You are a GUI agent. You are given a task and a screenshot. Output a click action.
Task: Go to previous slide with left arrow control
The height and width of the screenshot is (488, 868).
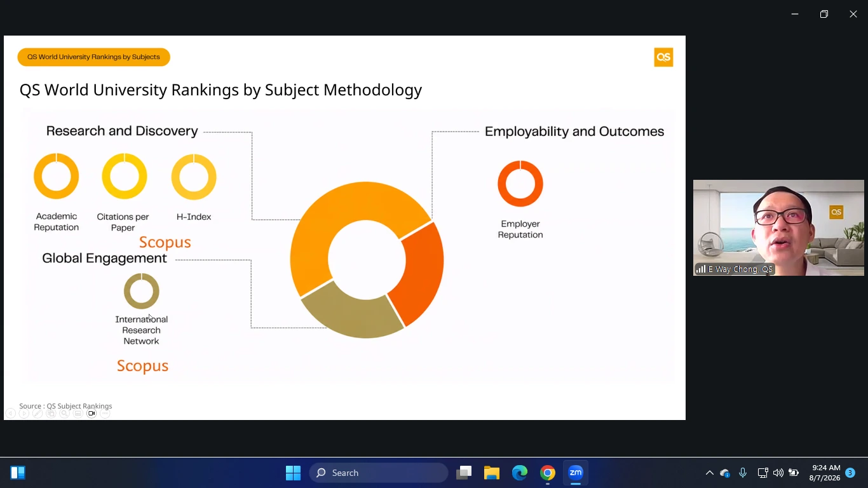tap(10, 414)
